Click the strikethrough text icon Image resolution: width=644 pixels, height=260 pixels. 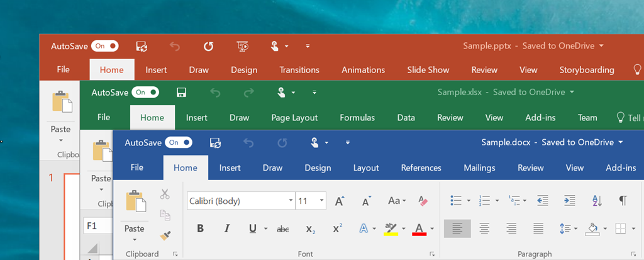coord(283,229)
